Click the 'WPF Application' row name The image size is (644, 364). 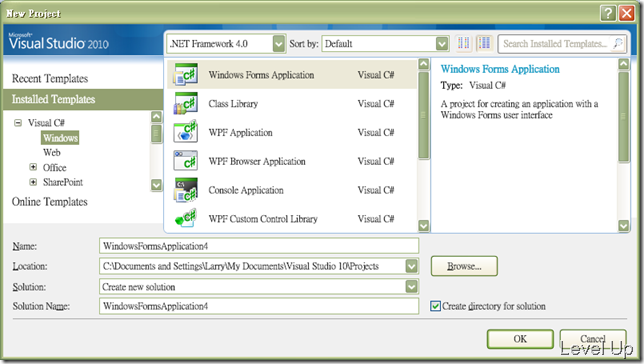(240, 132)
